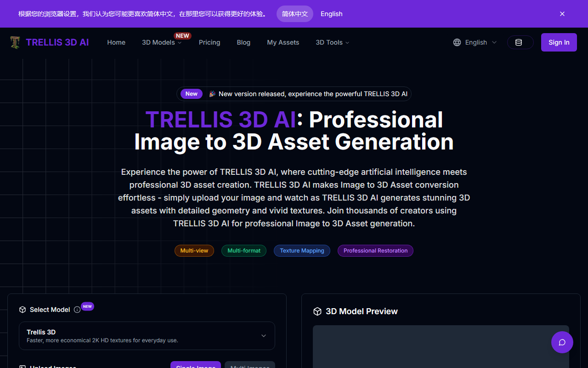Close the language suggestion banner
Image resolution: width=588 pixels, height=368 pixels.
pyautogui.click(x=562, y=14)
